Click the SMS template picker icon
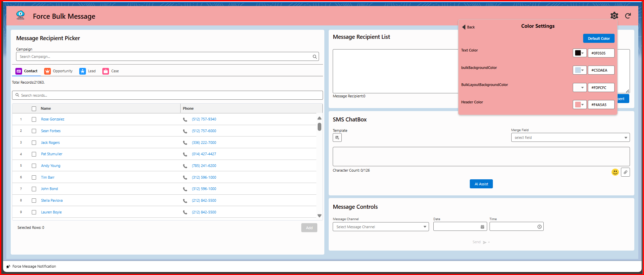This screenshot has width=644, height=275. [x=337, y=137]
